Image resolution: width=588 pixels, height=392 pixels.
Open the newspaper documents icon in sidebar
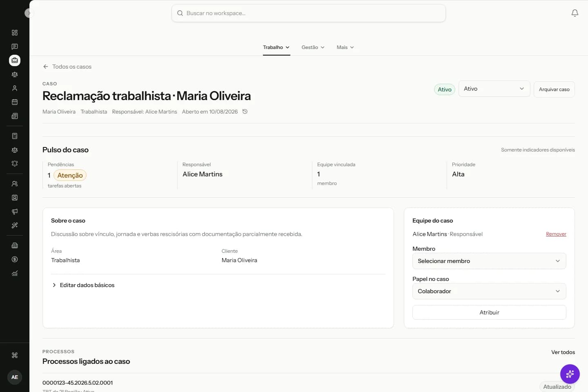click(x=15, y=116)
